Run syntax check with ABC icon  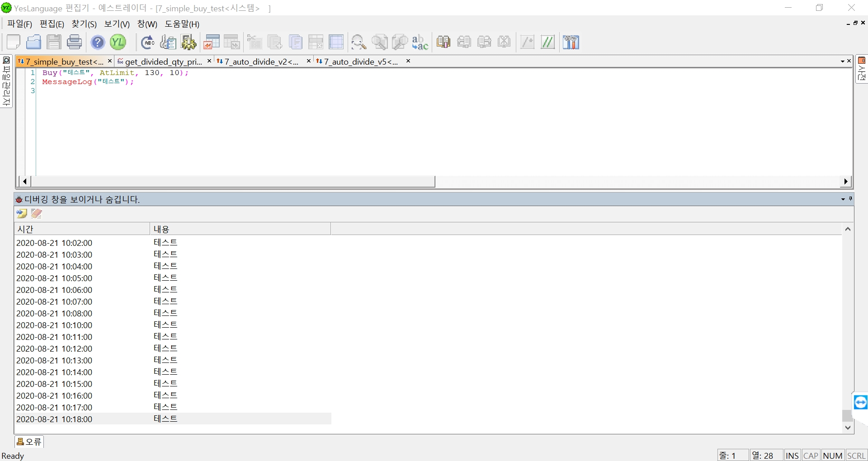(147, 42)
